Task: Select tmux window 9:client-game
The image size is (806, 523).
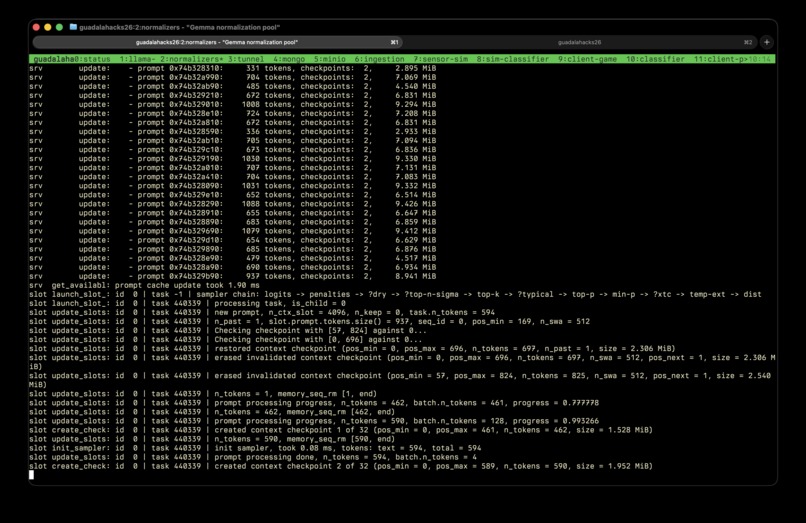Action: pos(588,59)
